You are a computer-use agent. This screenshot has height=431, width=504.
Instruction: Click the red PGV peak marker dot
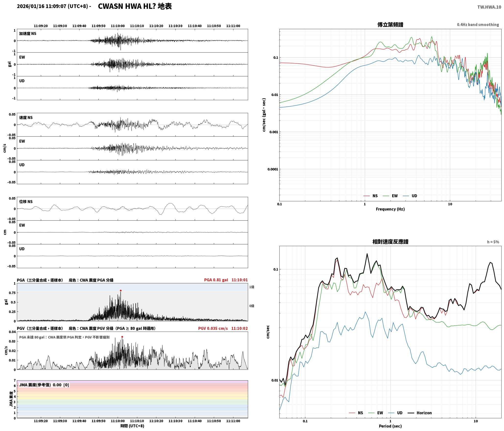[x=122, y=337]
